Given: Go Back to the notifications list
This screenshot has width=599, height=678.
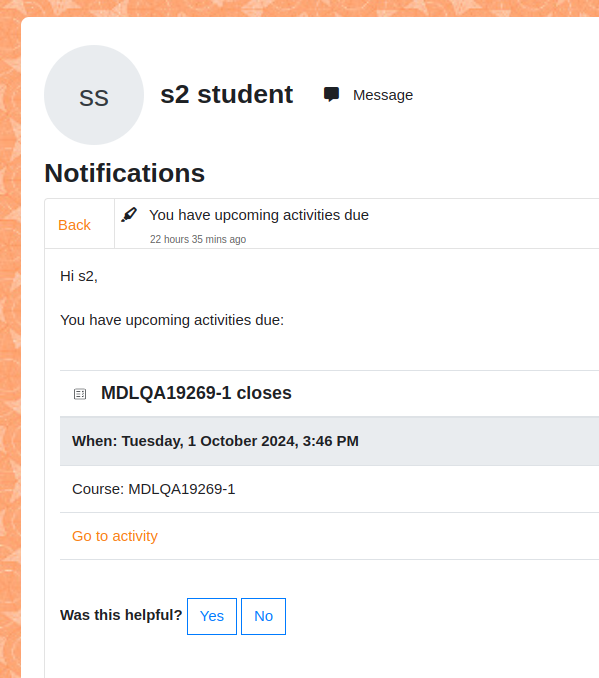Looking at the screenshot, I should coord(74,225).
